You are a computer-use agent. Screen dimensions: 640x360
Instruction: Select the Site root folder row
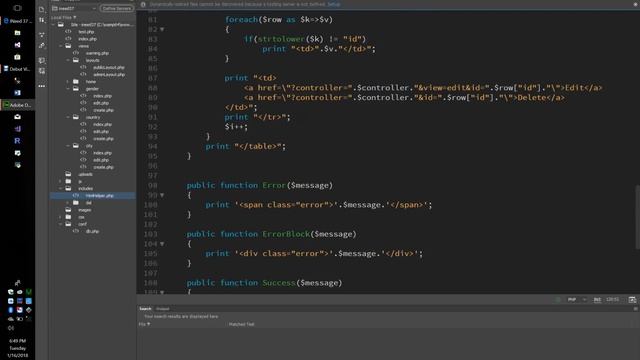[102, 24]
